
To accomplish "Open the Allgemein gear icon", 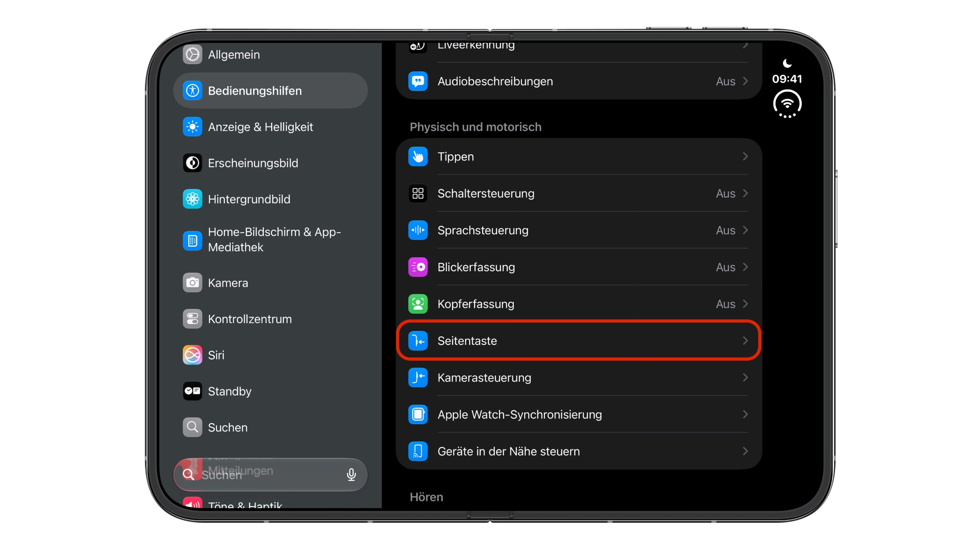I will point(192,54).
